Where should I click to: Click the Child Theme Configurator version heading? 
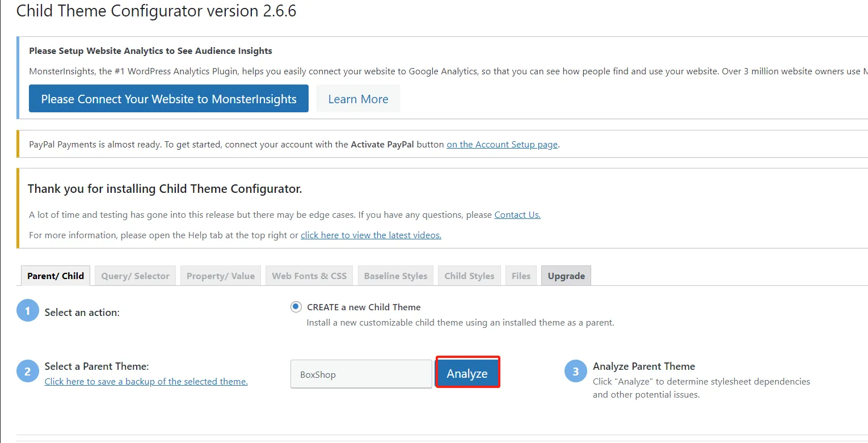(157, 11)
